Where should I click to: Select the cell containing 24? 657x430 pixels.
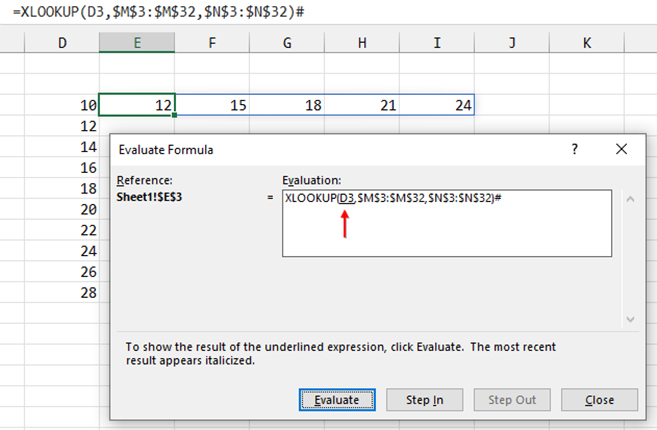click(436, 105)
